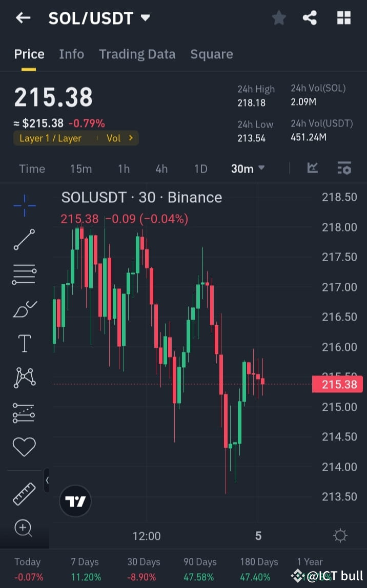367x588 pixels.
Task: Open sharing options with the share icon
Action: pyautogui.click(x=310, y=17)
